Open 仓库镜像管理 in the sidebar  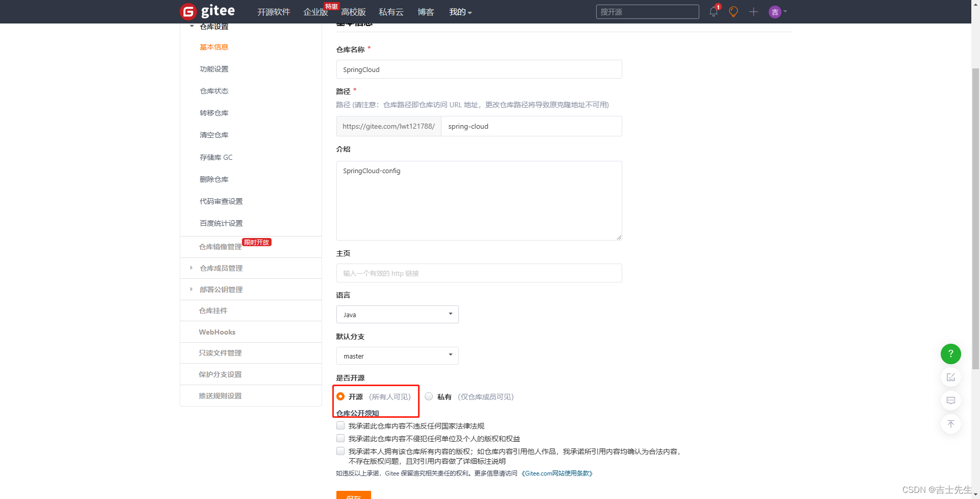pyautogui.click(x=220, y=247)
